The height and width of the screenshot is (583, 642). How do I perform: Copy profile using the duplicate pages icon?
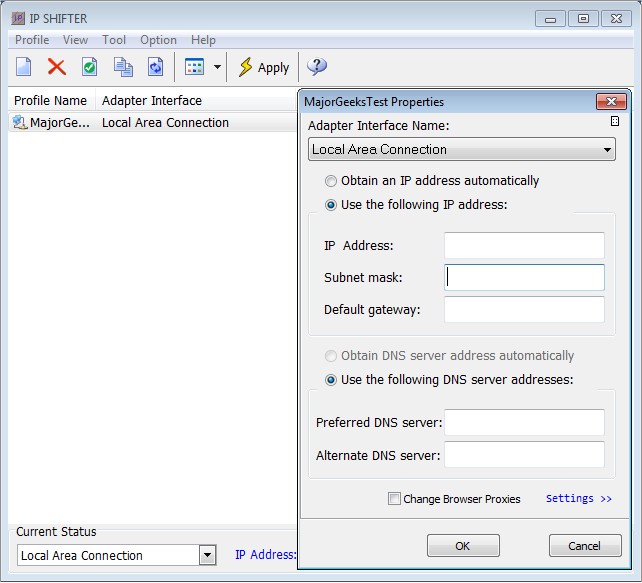(123, 67)
